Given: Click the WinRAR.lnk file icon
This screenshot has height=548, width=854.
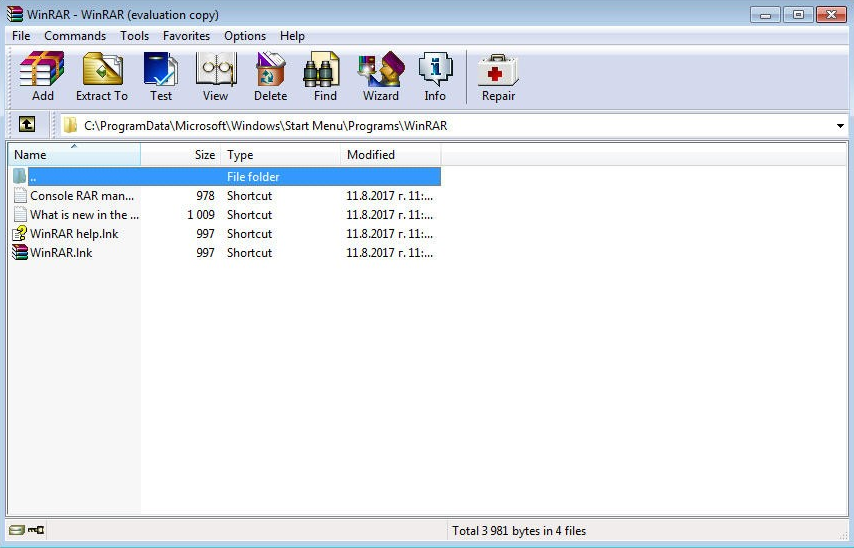Looking at the screenshot, I should pos(20,252).
